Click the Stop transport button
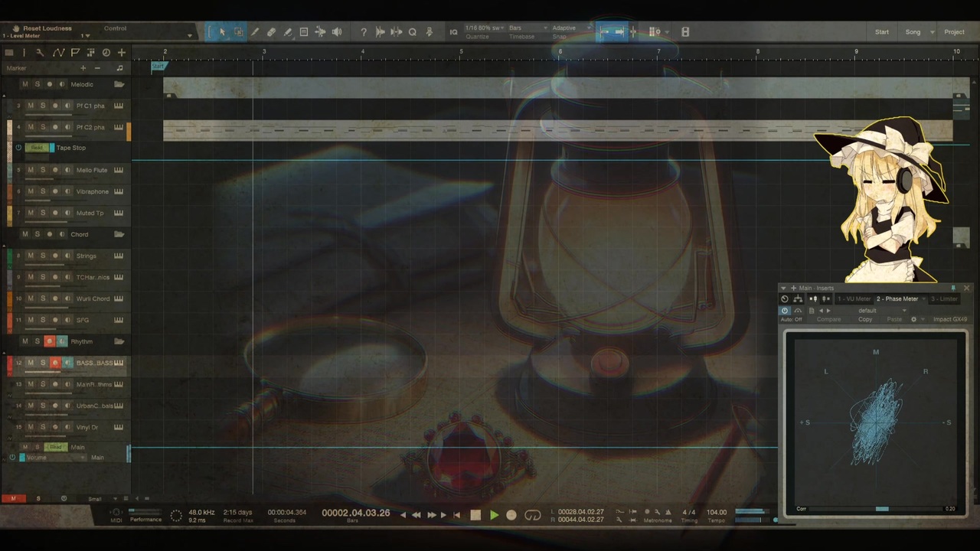The width and height of the screenshot is (980, 551). point(475,515)
